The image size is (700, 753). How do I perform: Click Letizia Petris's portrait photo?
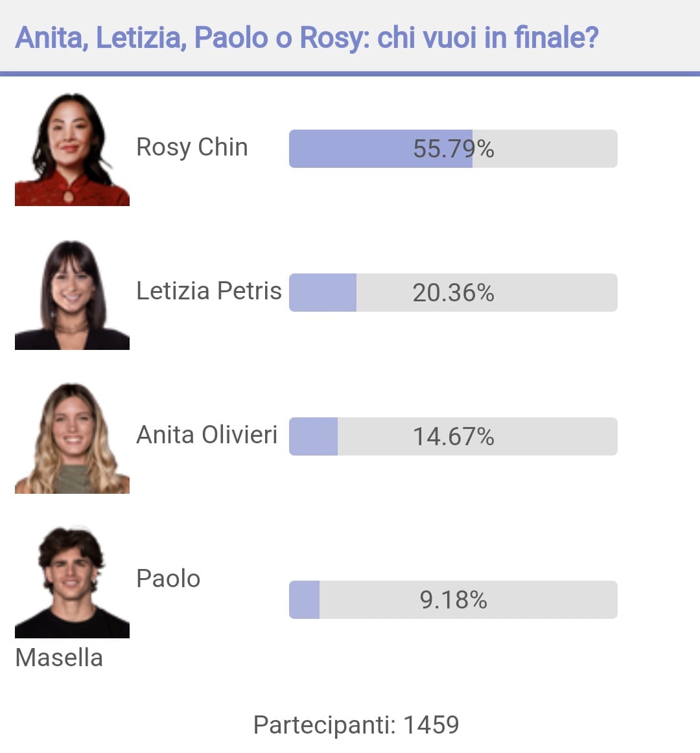tap(72, 293)
